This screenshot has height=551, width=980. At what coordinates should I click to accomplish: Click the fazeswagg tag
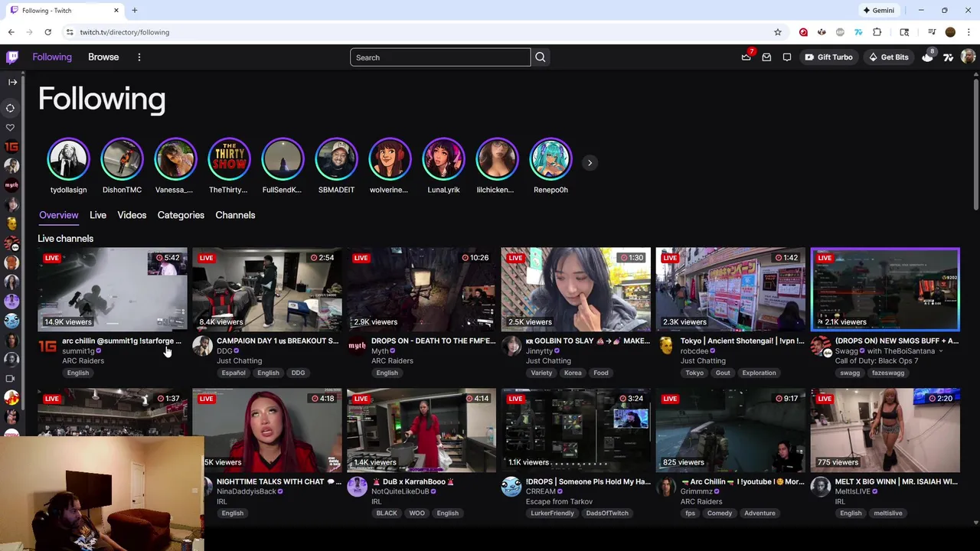coord(888,373)
